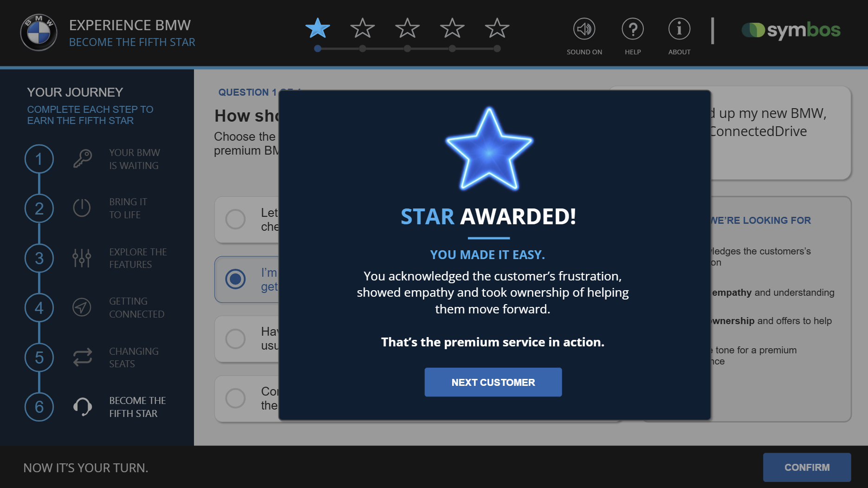
Task: Select the checked radio for the 'I'm' answer
Action: [235, 279]
